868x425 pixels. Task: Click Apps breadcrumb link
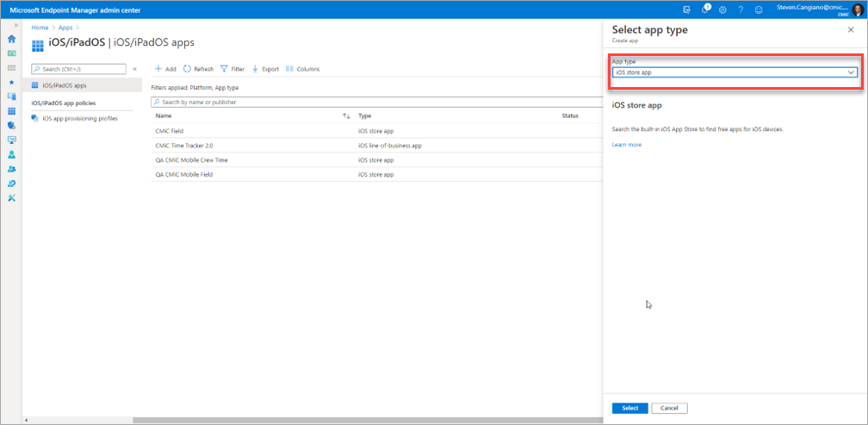coord(65,27)
